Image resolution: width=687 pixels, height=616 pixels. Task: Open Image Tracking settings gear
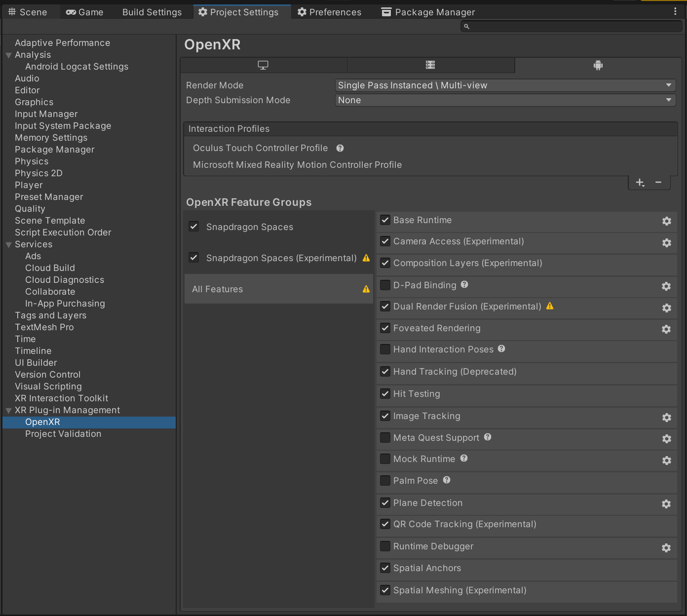pos(666,418)
